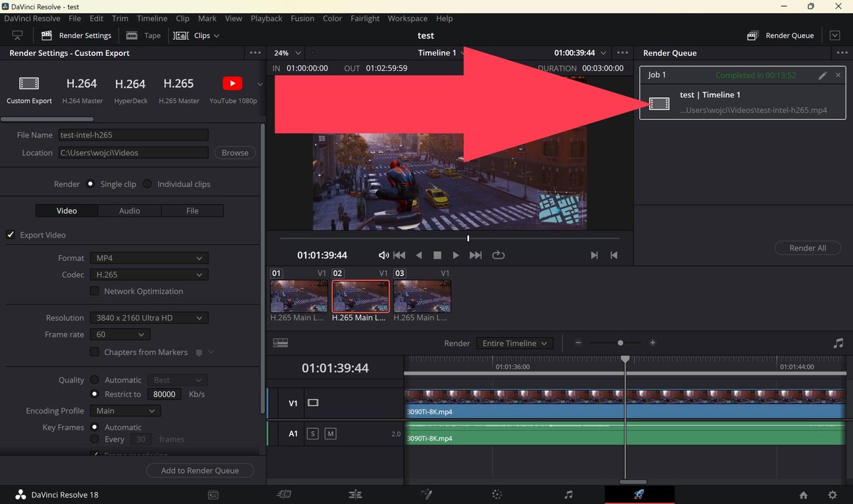Image resolution: width=853 pixels, height=504 pixels.
Task: Select the Custom Export preset
Action: [x=29, y=90]
